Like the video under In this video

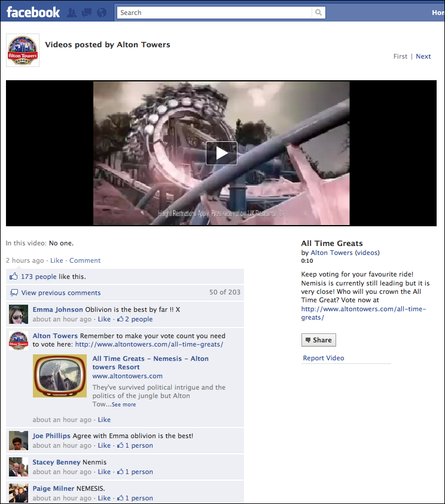click(x=56, y=260)
